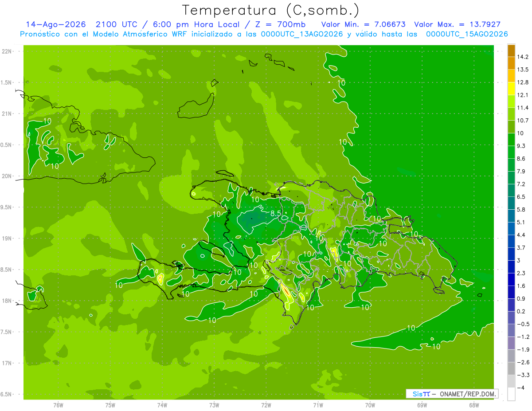
Task: Pick the orange swatch between 13.5 and 14.2
Action: 511,63
